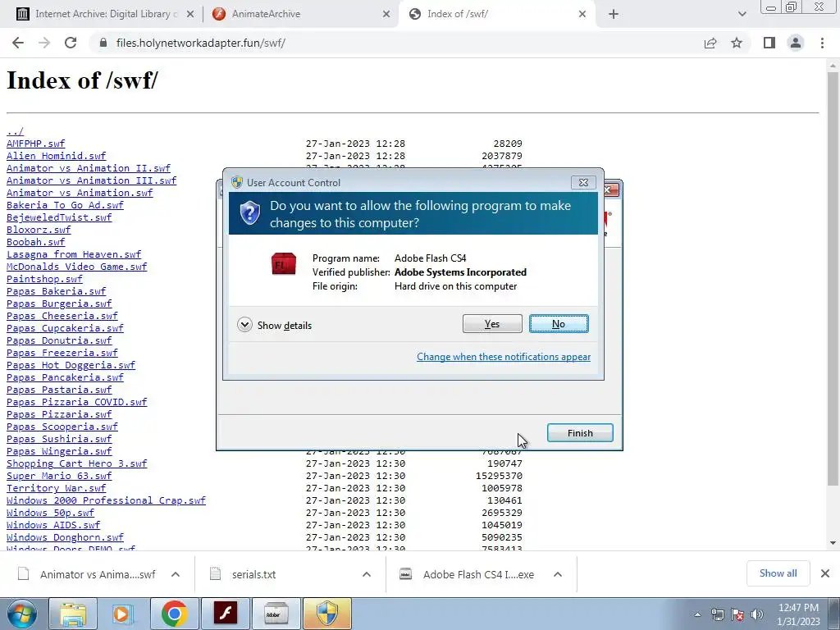The image size is (840, 630).
Task: Open Super Mario 63.swf link
Action: tap(59, 477)
